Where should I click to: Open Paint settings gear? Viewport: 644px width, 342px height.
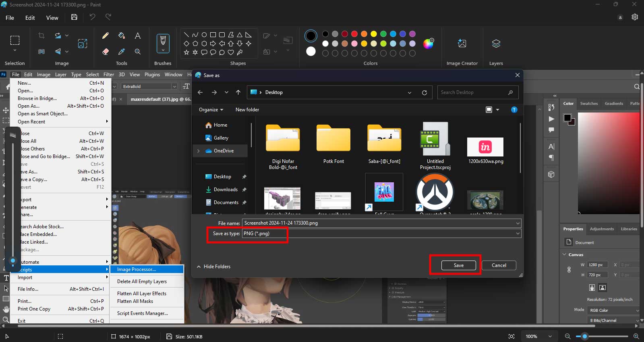click(x=635, y=17)
